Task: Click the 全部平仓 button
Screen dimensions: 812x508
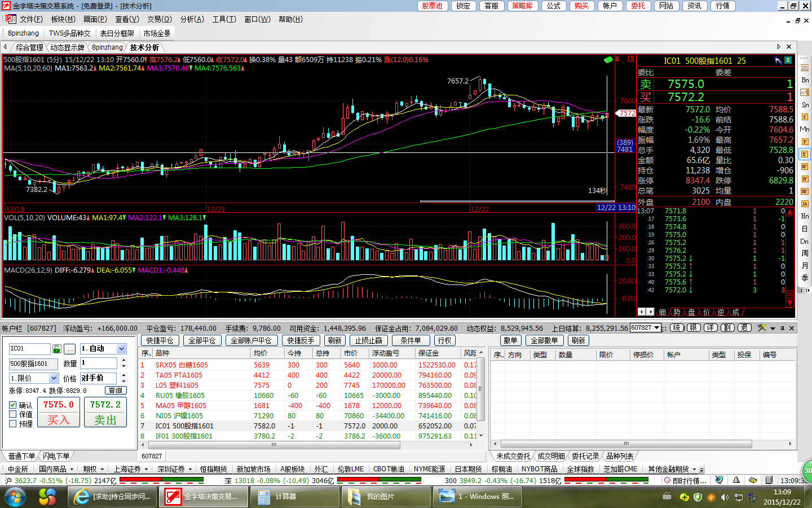Action: [202, 340]
